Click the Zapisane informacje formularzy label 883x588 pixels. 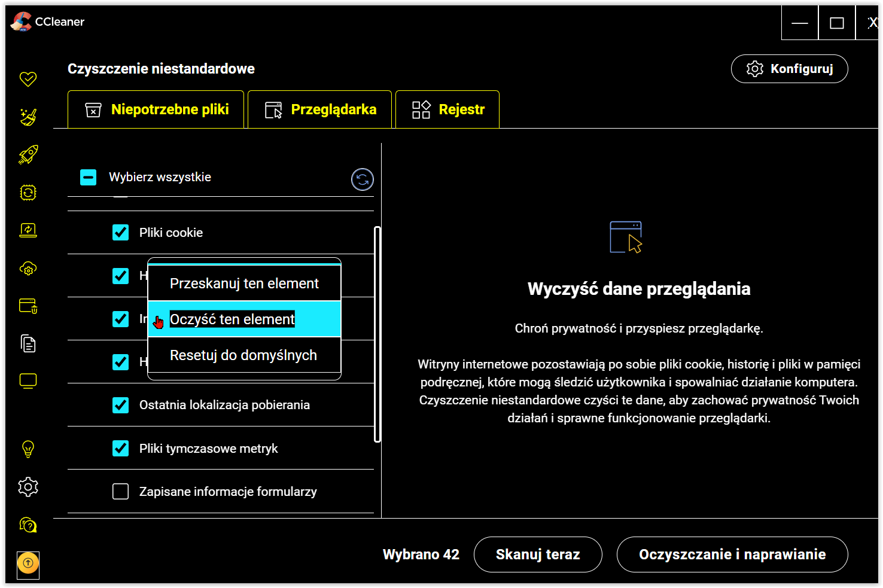pyautogui.click(x=228, y=492)
